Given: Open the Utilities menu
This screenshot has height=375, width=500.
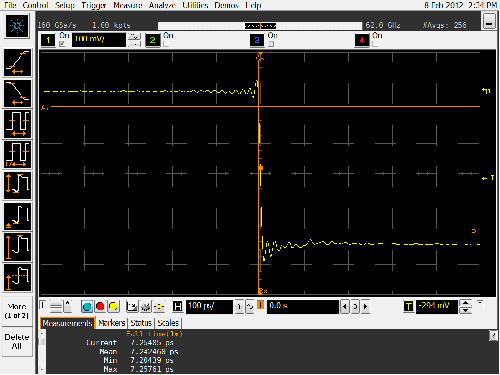Looking at the screenshot, I should point(195,5).
